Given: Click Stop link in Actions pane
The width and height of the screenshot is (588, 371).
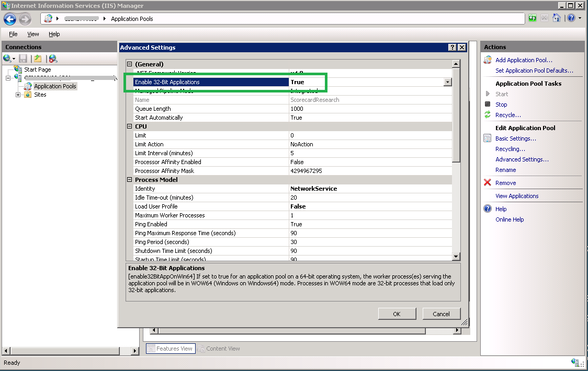Looking at the screenshot, I should point(501,105).
